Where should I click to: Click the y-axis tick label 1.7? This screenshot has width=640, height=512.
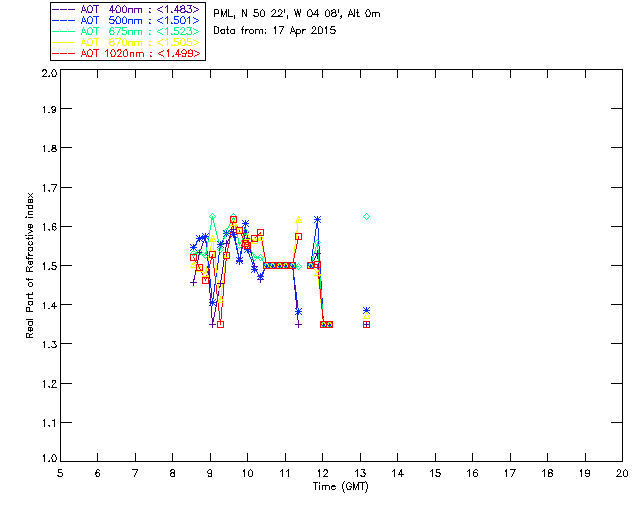pyautogui.click(x=49, y=188)
